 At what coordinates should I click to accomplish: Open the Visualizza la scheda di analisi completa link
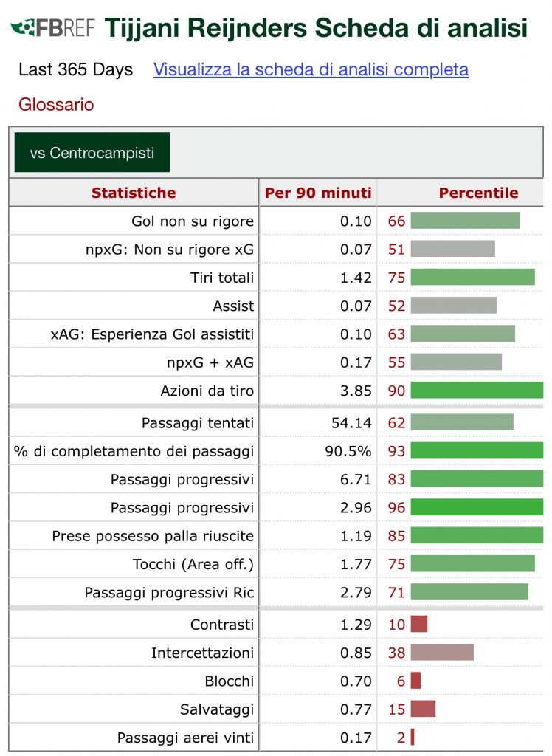(311, 69)
